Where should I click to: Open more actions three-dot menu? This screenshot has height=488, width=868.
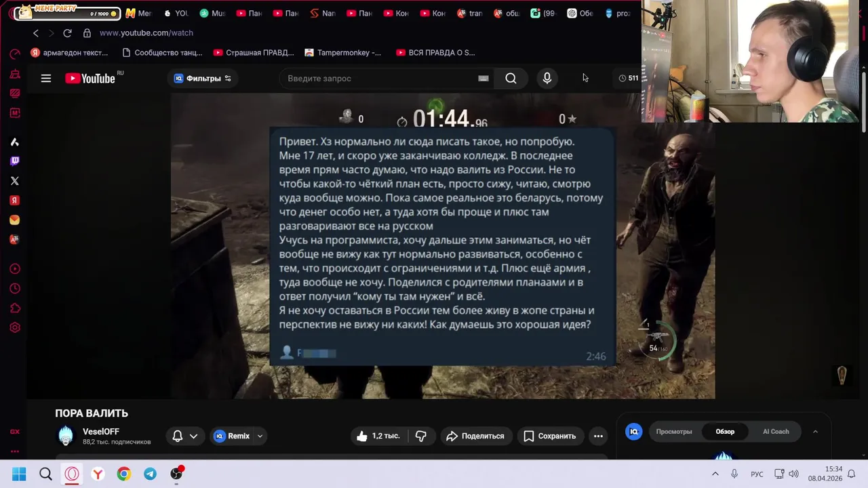click(x=598, y=436)
